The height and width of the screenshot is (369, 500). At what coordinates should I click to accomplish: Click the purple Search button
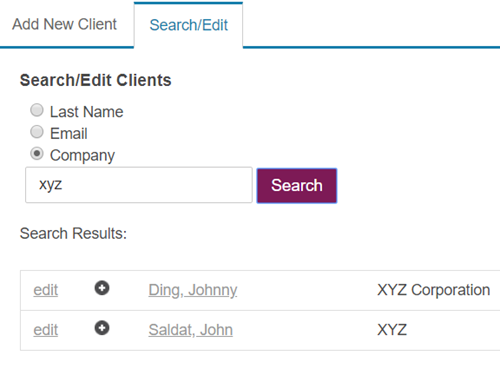[x=297, y=185]
